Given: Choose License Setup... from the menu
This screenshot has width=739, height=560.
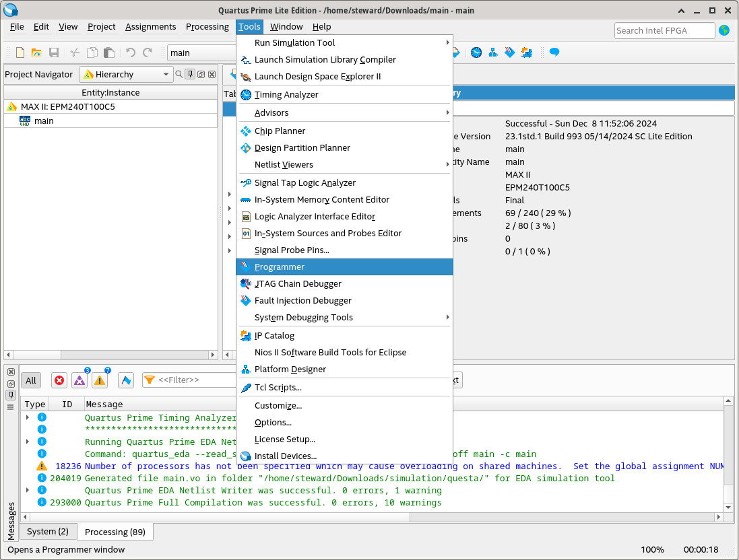Looking at the screenshot, I should [344, 440].
